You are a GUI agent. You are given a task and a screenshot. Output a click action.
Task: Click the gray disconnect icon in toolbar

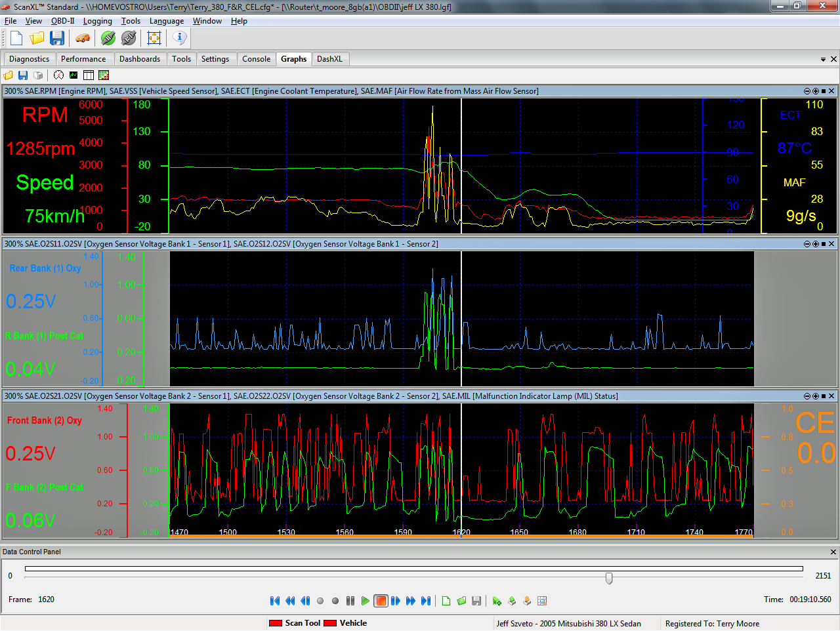(129, 38)
